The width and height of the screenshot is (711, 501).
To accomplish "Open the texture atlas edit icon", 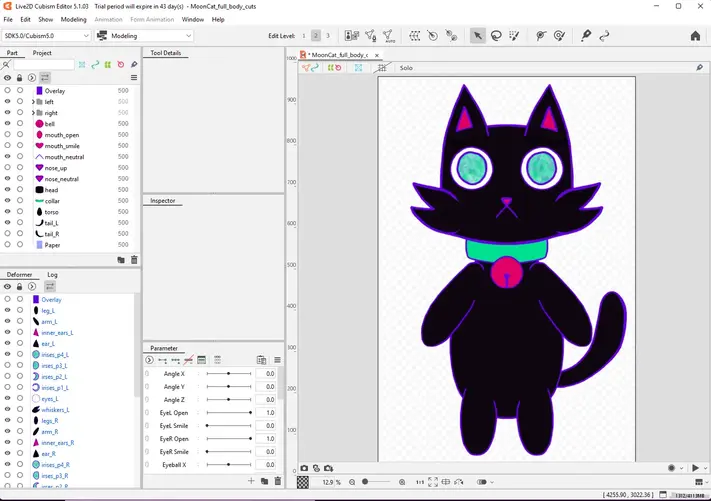I will pyautogui.click(x=351, y=36).
